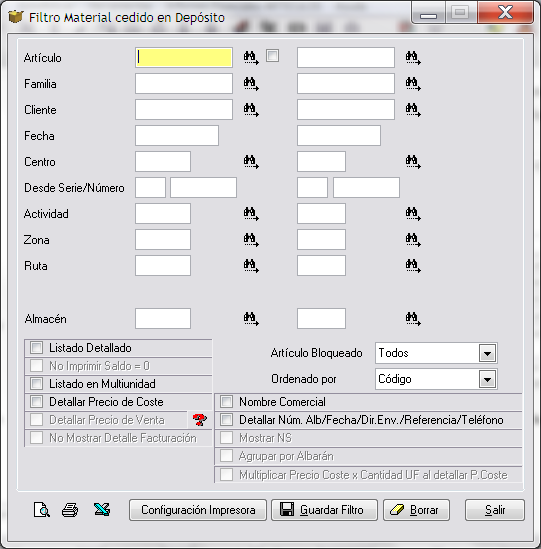Enable the Listado Detallado checkbox

[36, 348]
